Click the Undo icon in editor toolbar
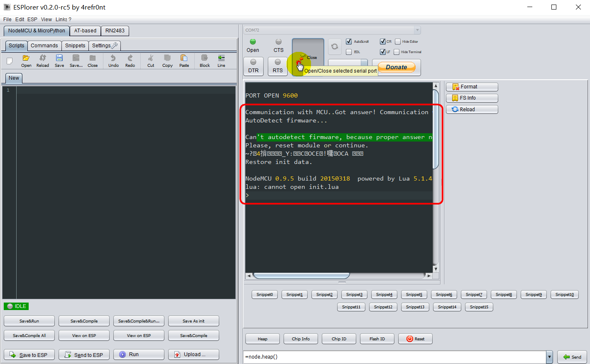Screen dimensions: 590x364 pos(113,60)
